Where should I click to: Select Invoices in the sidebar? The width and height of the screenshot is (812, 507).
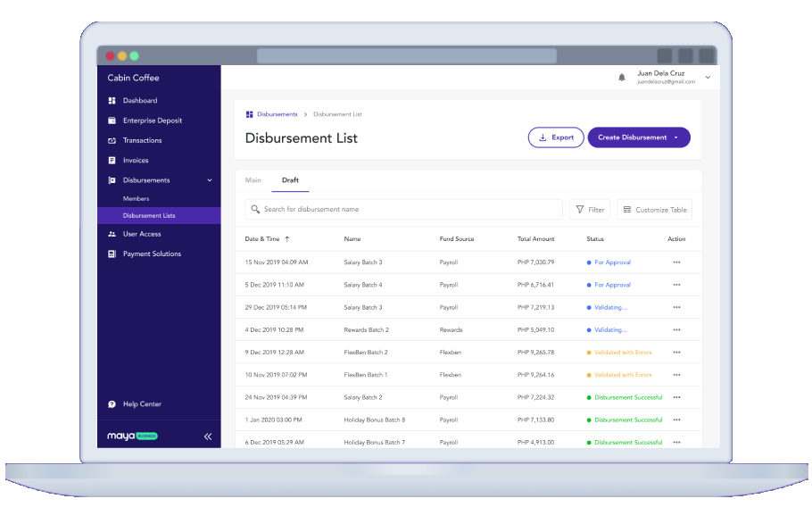click(136, 161)
